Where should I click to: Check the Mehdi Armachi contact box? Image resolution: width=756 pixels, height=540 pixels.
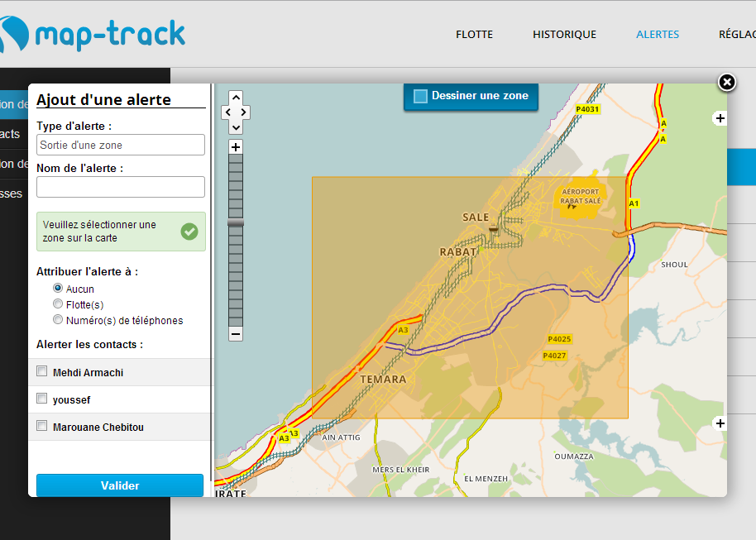42,372
